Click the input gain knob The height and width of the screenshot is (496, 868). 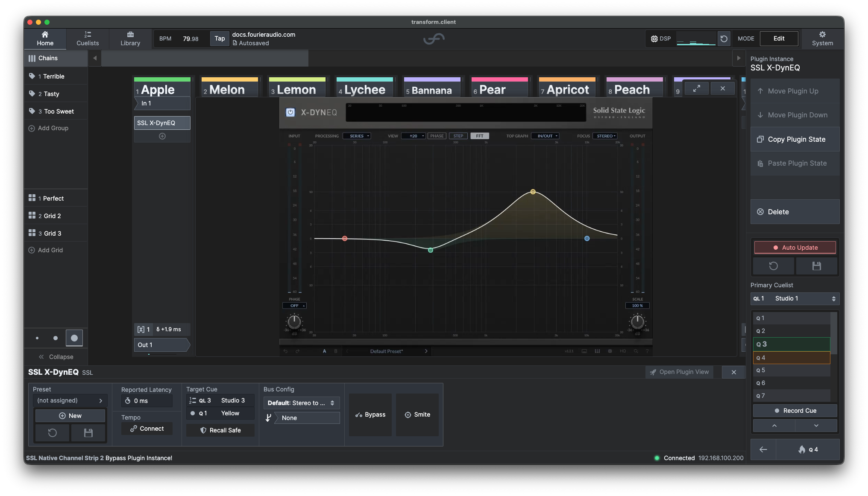(294, 321)
